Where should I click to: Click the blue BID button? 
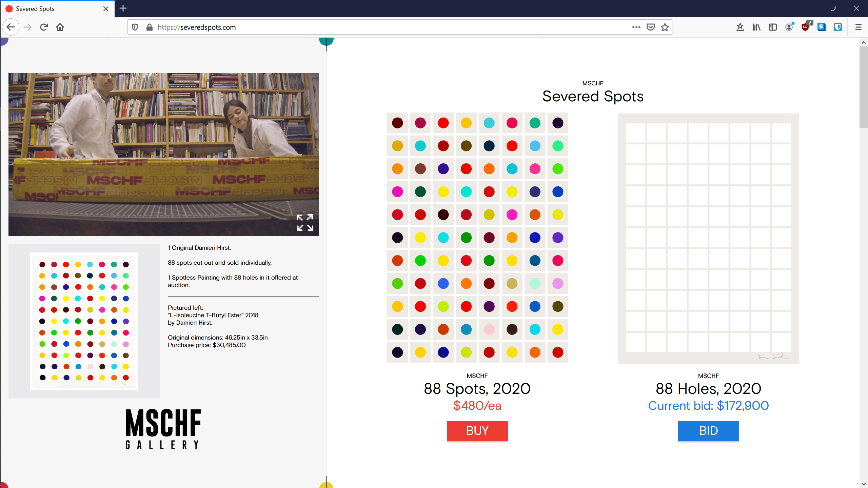[x=708, y=431]
